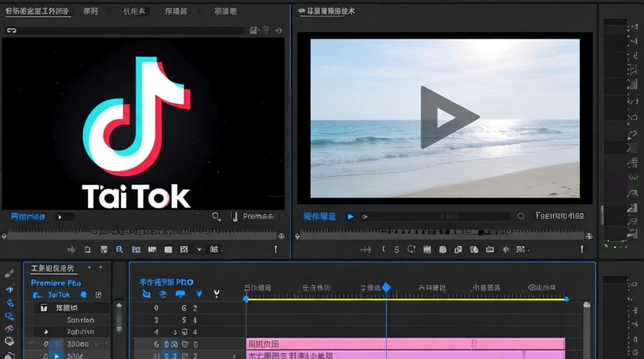
Task: Click the first blue icon in the timeline header row
Action: pos(147,294)
